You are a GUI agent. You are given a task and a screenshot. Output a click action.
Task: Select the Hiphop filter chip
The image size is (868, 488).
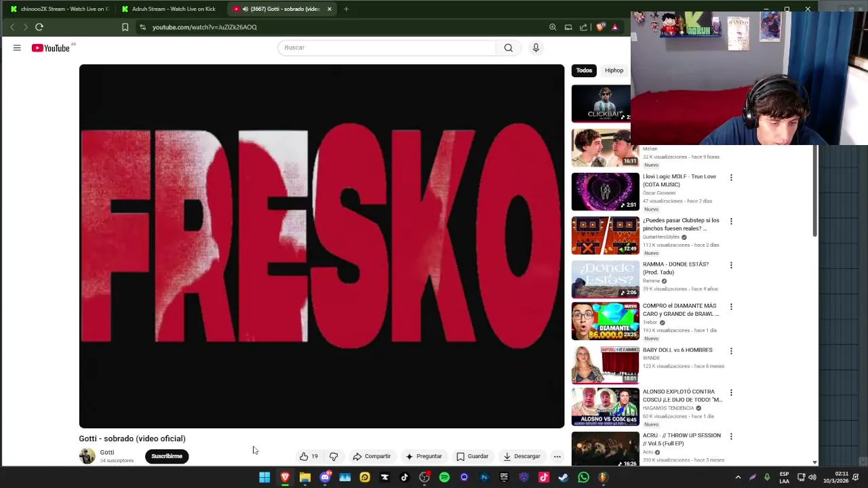click(x=614, y=70)
